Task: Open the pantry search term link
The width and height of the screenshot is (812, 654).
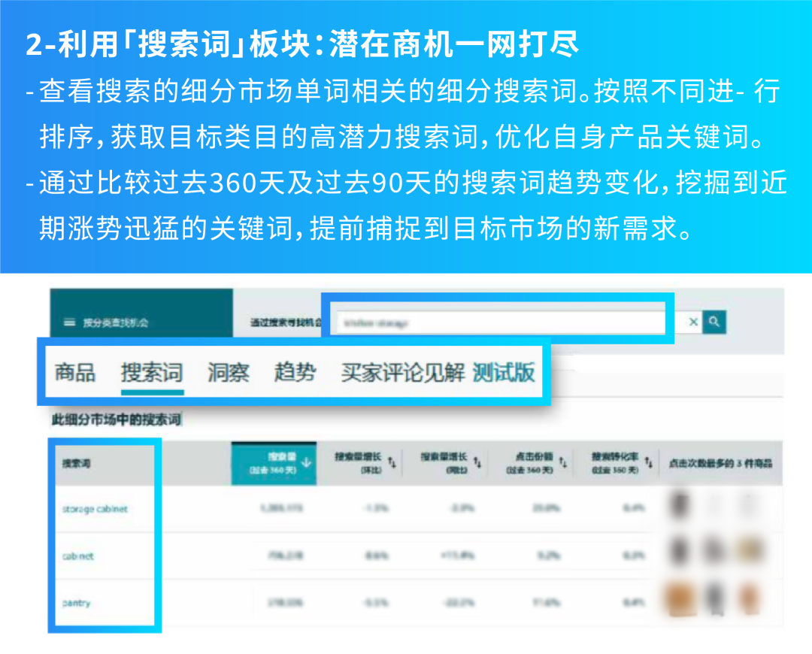Action: [x=75, y=603]
